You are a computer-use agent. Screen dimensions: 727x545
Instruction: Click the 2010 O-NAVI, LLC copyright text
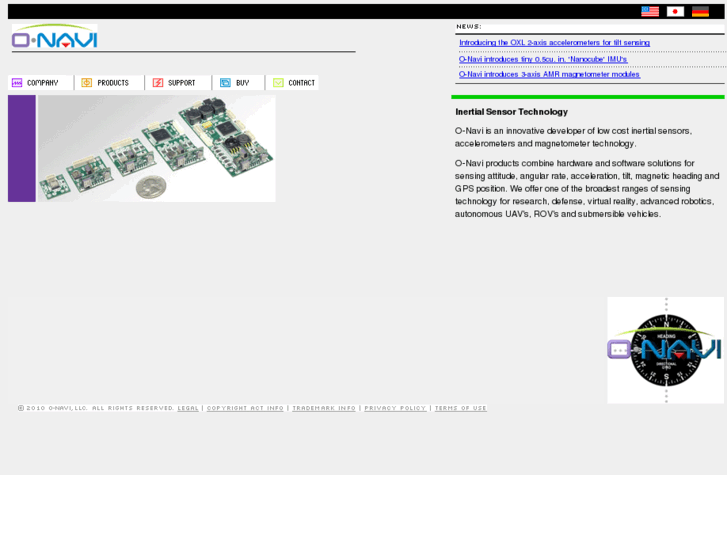coord(96,408)
